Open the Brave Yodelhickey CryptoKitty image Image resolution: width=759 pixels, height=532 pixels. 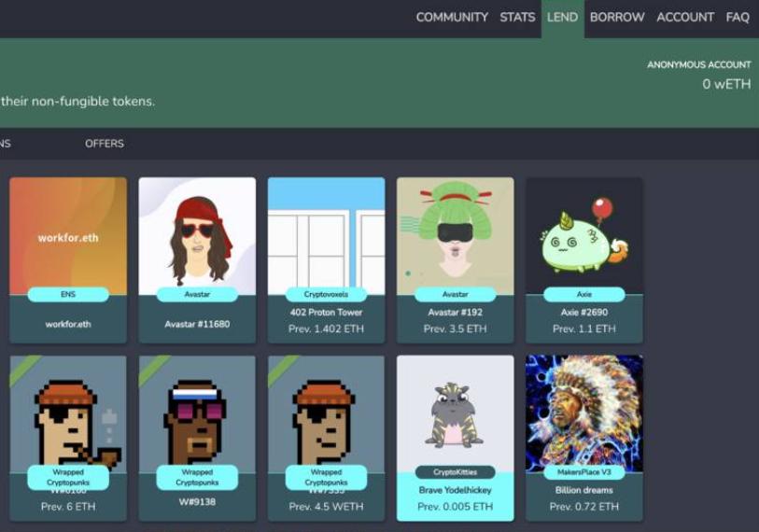click(455, 409)
